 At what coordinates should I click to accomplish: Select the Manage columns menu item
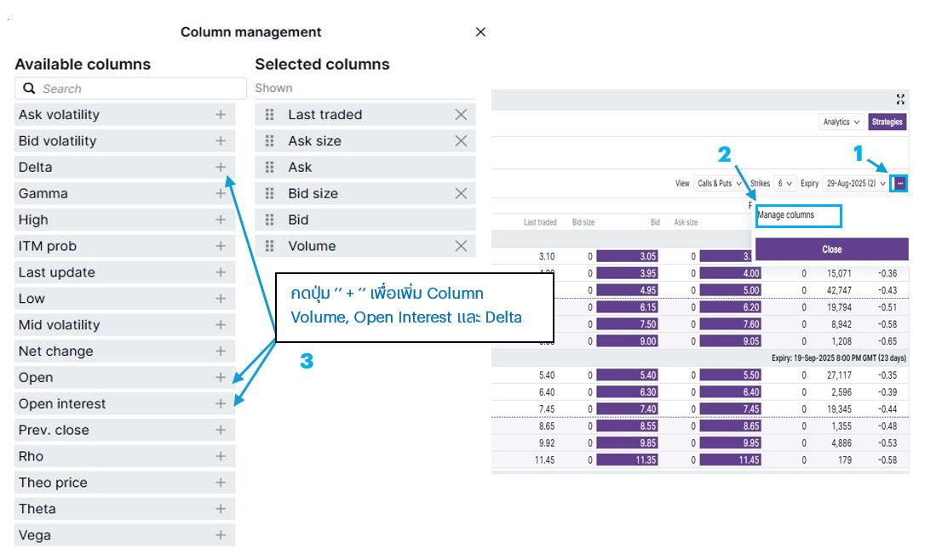797,216
